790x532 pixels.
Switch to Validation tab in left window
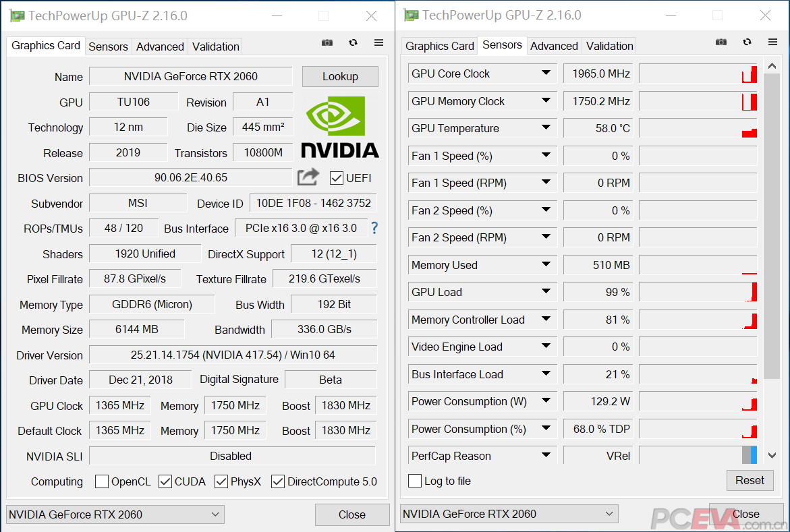(216, 47)
